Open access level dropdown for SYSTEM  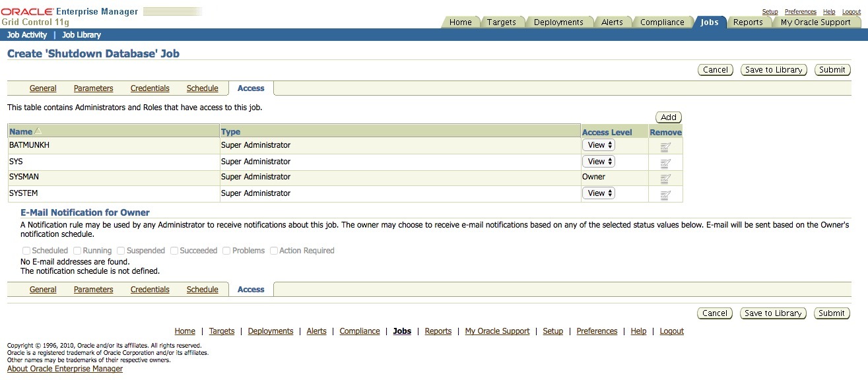coord(599,193)
